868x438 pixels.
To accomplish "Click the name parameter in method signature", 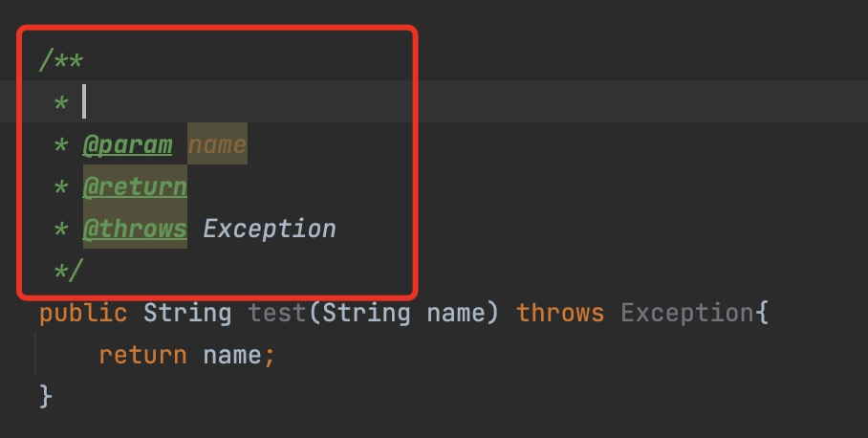I will click(x=456, y=313).
